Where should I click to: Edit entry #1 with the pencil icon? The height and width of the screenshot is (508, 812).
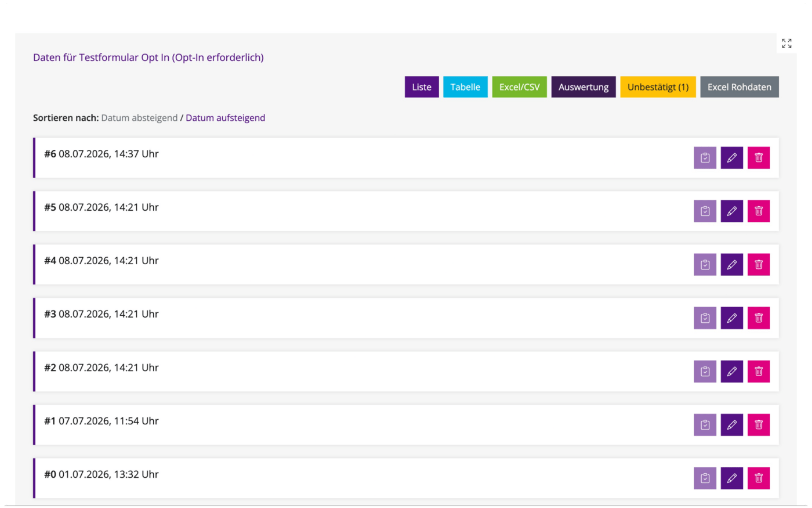point(731,425)
